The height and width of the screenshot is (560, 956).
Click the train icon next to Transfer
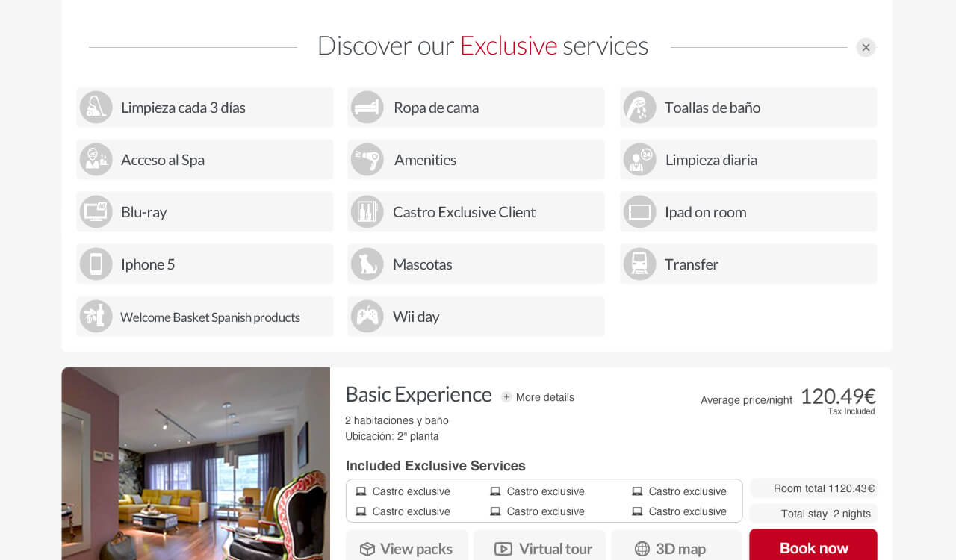[x=639, y=264]
